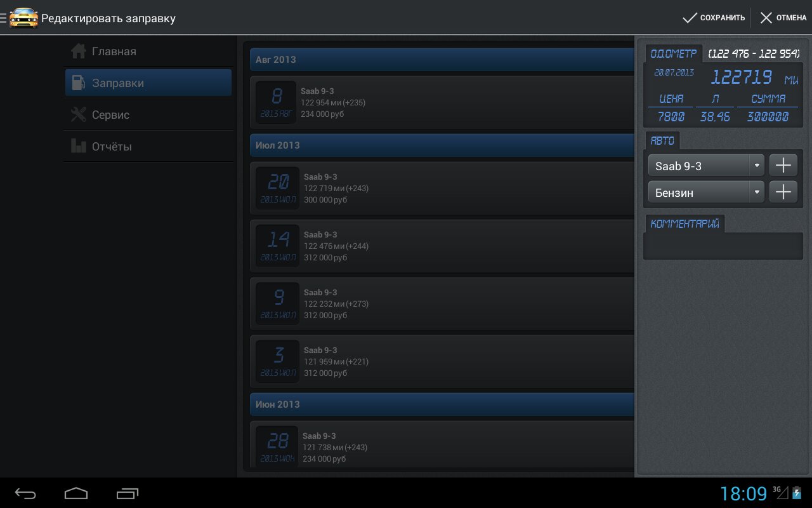
Task: Tap the Сумма column label
Action: coord(768,98)
